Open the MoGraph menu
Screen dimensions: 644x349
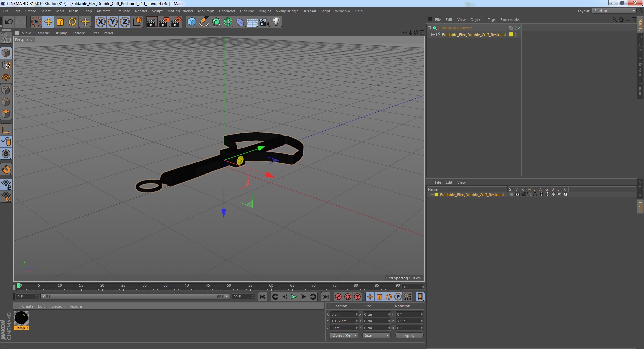[x=206, y=11]
